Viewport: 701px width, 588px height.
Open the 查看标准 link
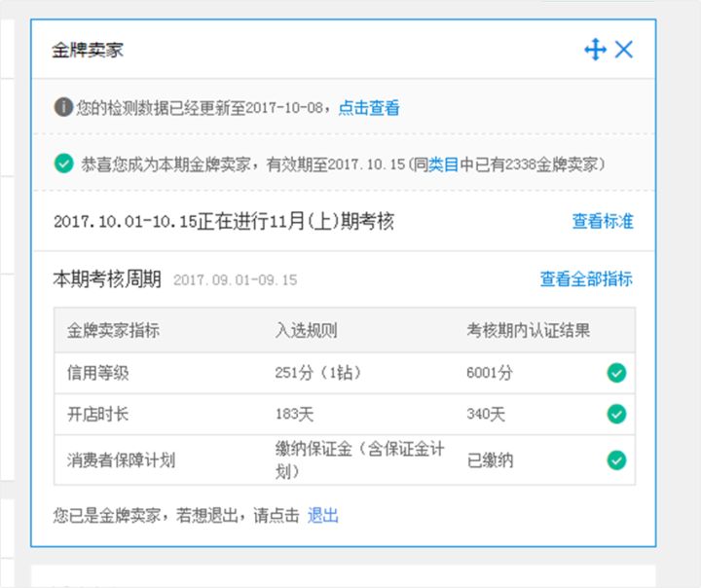tap(602, 222)
